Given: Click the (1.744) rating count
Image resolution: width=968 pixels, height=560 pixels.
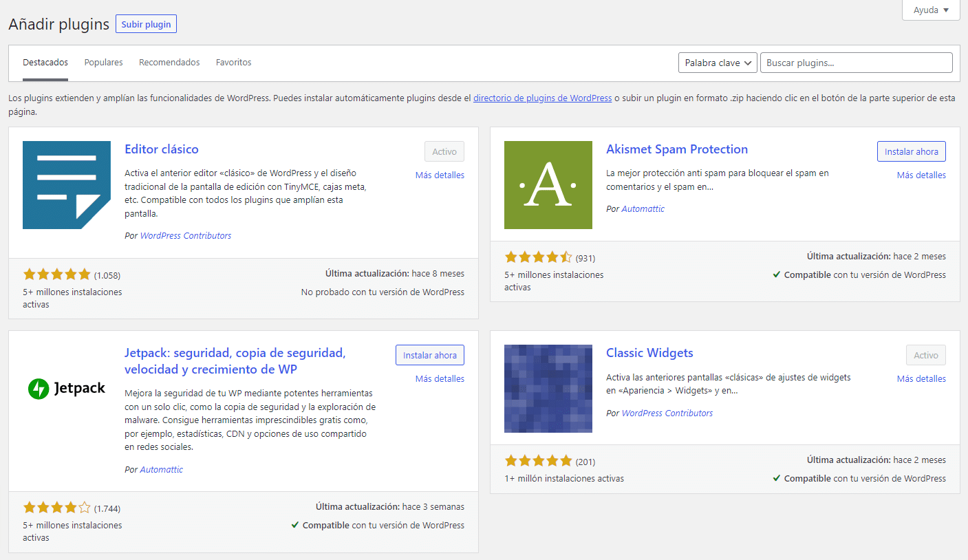Looking at the screenshot, I should tap(107, 508).
